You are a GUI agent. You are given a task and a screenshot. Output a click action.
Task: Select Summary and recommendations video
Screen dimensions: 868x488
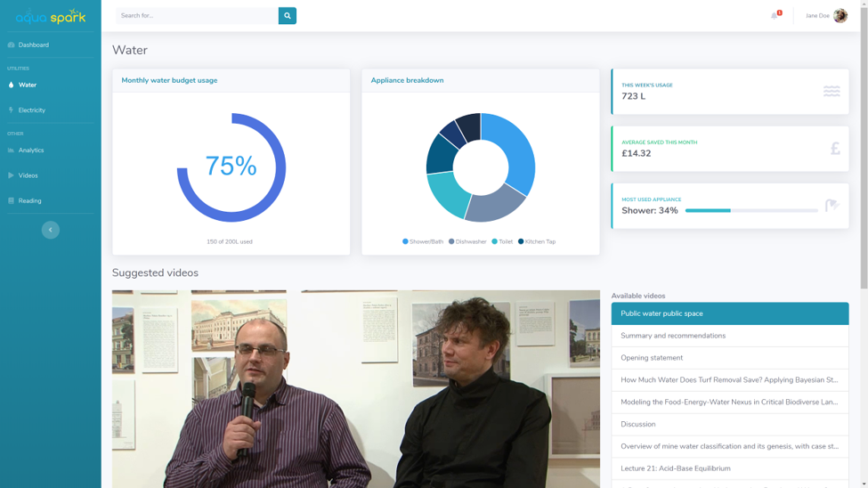[x=730, y=336]
